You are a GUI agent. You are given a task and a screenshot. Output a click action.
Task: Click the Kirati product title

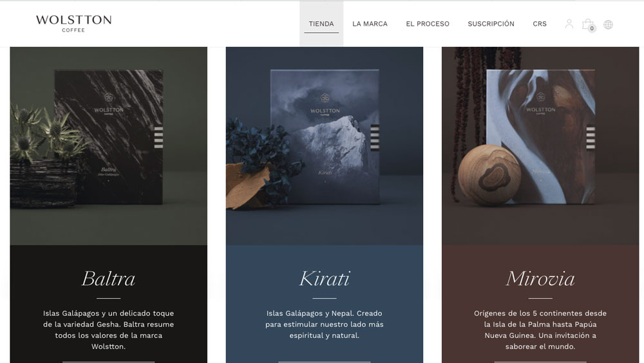click(x=325, y=279)
